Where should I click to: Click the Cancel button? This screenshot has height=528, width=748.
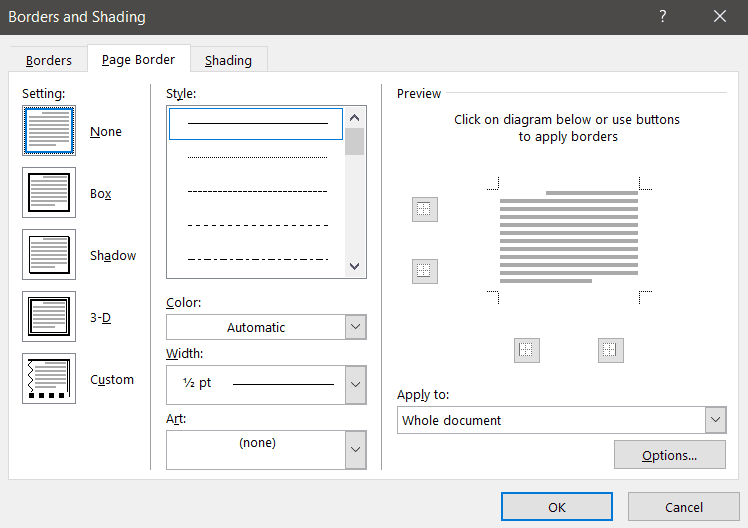point(684,507)
